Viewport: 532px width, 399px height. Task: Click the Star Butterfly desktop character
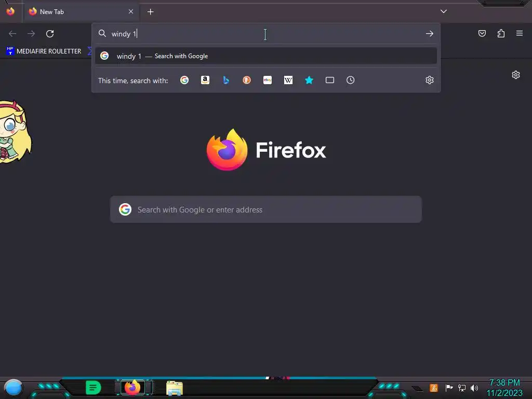click(x=15, y=132)
